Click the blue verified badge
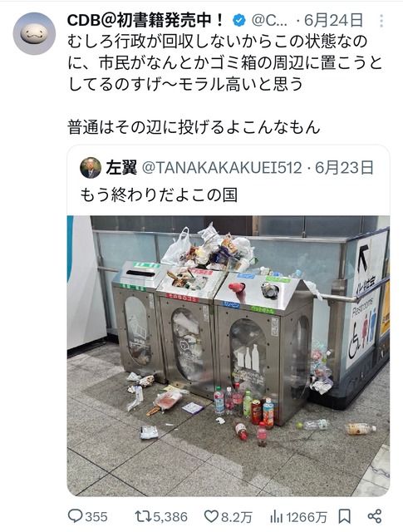 [x=238, y=21]
